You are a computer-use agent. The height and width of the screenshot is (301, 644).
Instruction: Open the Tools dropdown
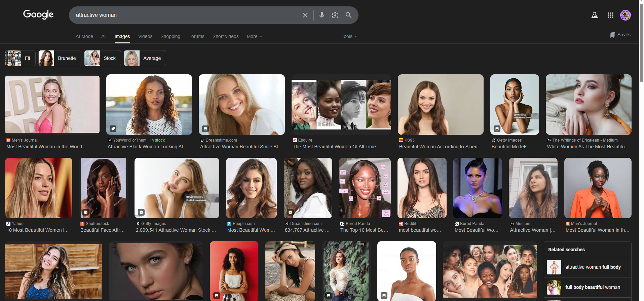click(349, 36)
